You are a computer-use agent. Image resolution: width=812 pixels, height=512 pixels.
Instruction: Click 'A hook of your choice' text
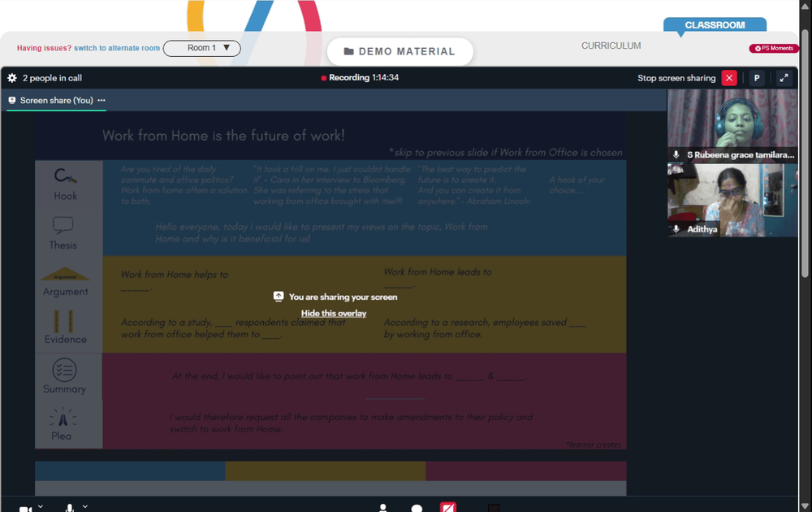(577, 185)
